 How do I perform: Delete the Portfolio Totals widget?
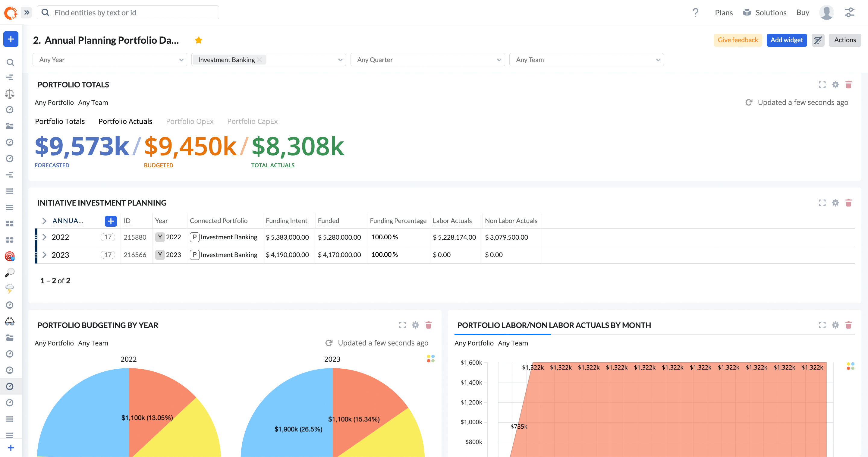pyautogui.click(x=848, y=85)
